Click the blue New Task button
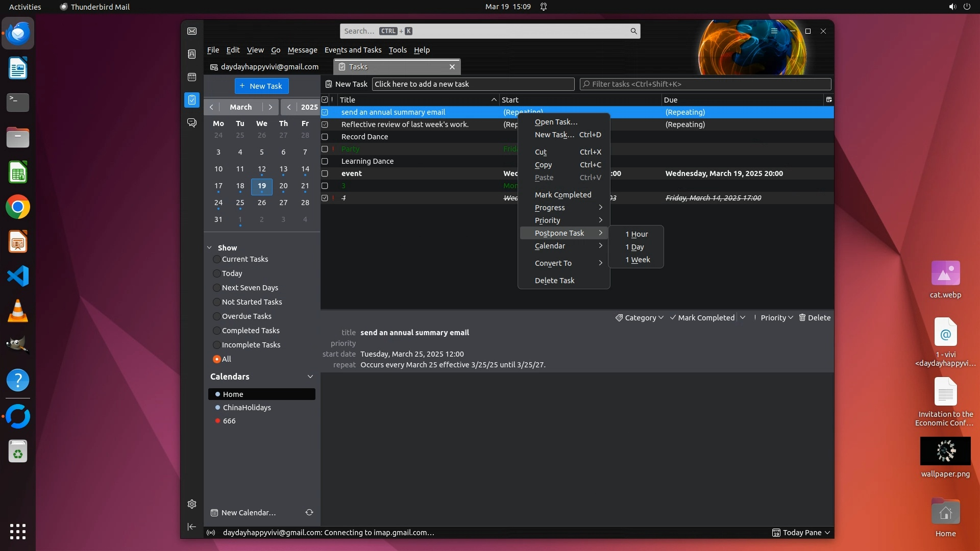Viewport: 980px width, 551px height. 261,86
